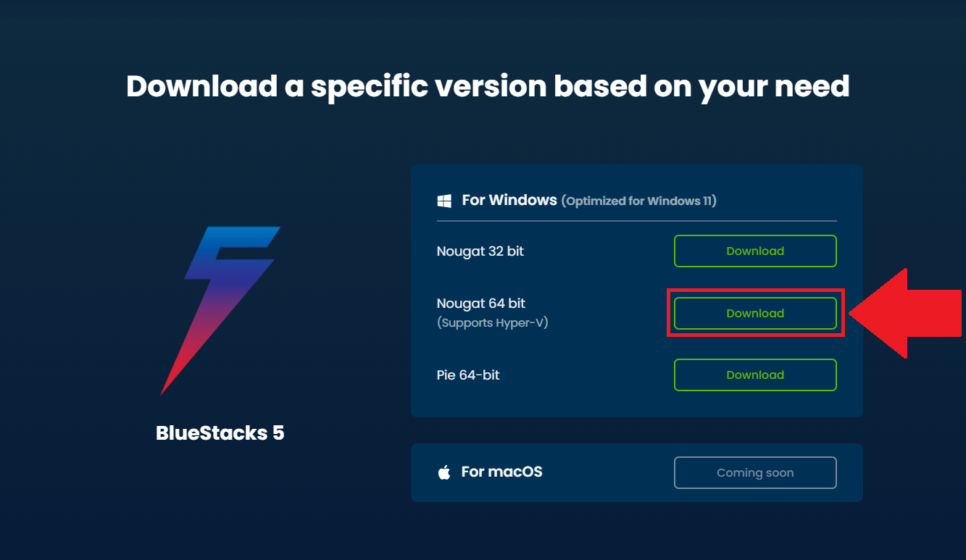
Task: Click the 'Pie 64-bit' label
Action: click(468, 375)
